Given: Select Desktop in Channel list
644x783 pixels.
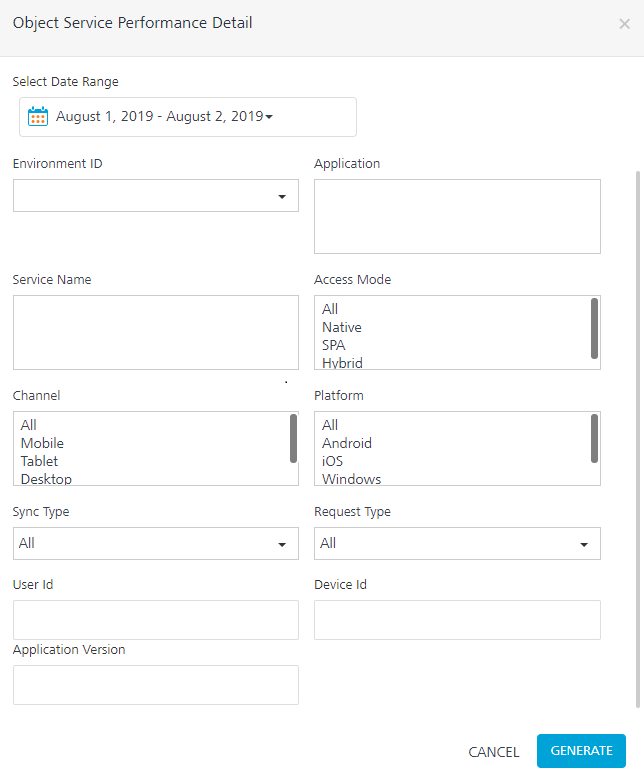Looking at the screenshot, I should [x=46, y=478].
